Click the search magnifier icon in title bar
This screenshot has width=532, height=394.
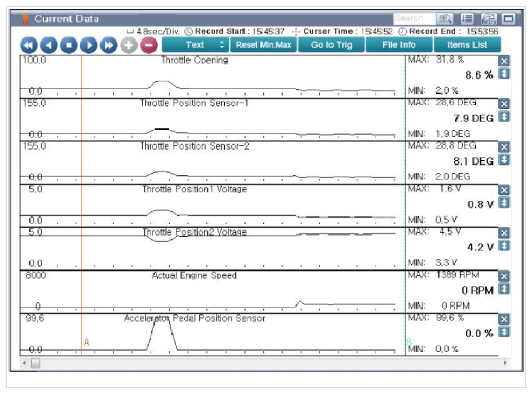click(x=445, y=18)
